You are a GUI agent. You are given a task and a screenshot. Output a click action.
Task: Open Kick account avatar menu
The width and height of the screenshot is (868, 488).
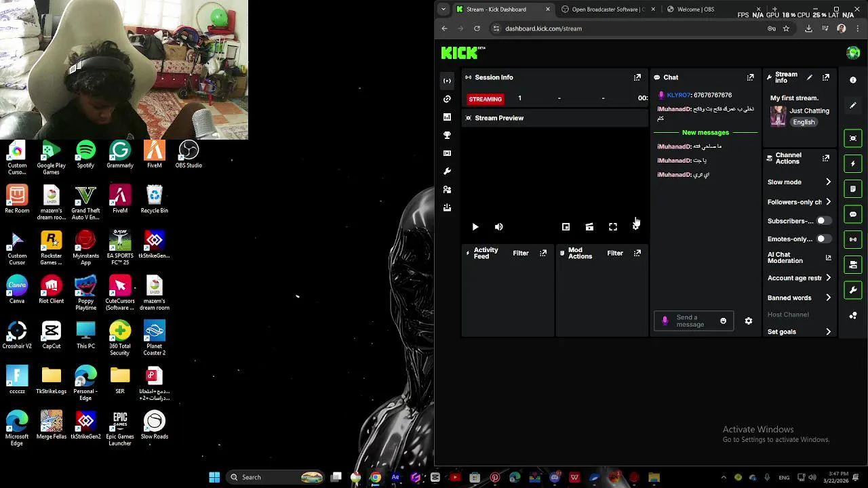[853, 53]
